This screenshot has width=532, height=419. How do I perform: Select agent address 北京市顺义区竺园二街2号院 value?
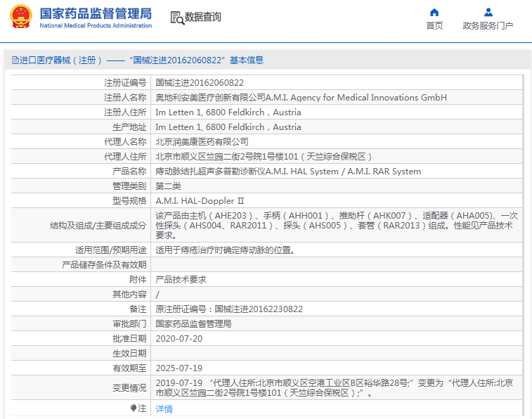[264, 157]
